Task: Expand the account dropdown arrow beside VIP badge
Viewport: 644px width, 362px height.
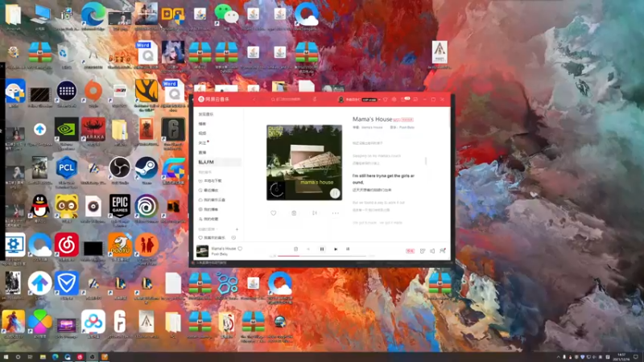Action: pos(379,99)
